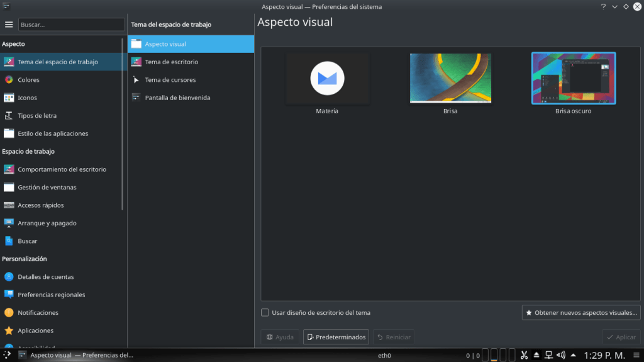Screen dimensions: 644x362
Task: Open Pantalla de bienvenida settings
Action: 177,98
